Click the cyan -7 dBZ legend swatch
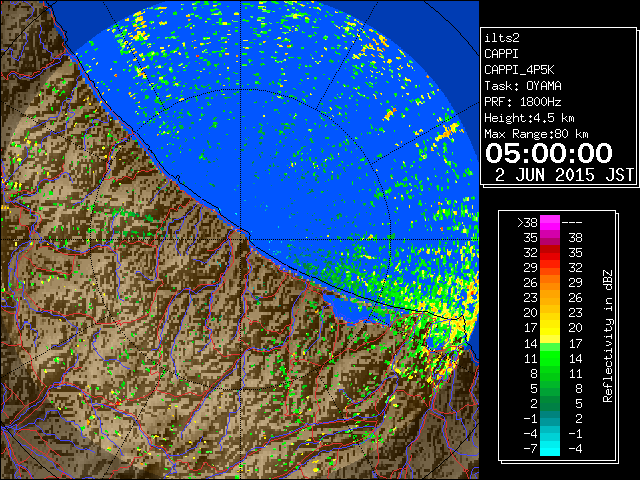The width and height of the screenshot is (640, 480). click(x=550, y=448)
